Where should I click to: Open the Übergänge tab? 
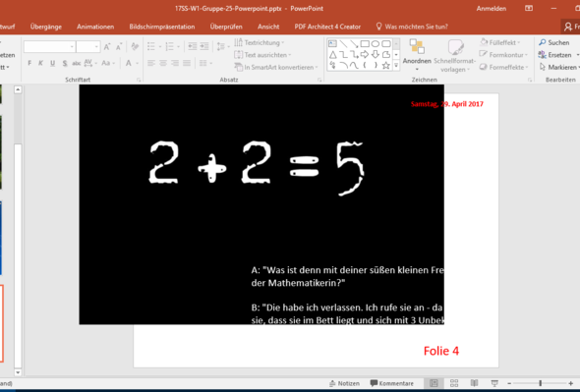point(46,27)
